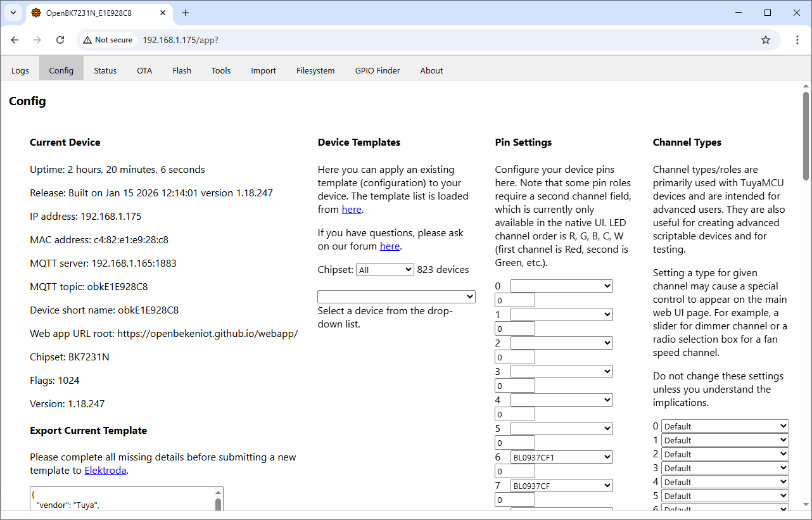The height and width of the screenshot is (520, 812).
Task: Bookmark this page with the star icon
Action: [x=766, y=40]
